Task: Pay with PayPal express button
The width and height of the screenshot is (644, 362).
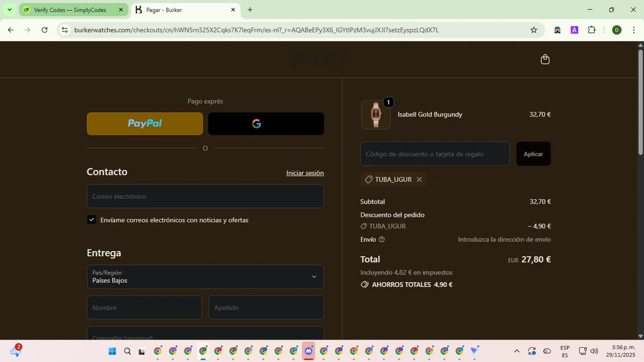Action: pos(145,124)
